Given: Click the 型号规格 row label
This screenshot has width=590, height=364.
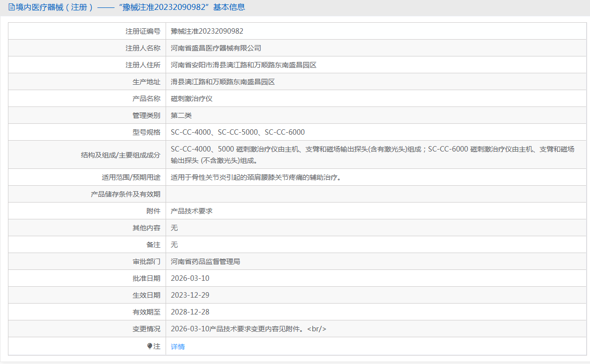Looking at the screenshot, I should coord(146,132).
